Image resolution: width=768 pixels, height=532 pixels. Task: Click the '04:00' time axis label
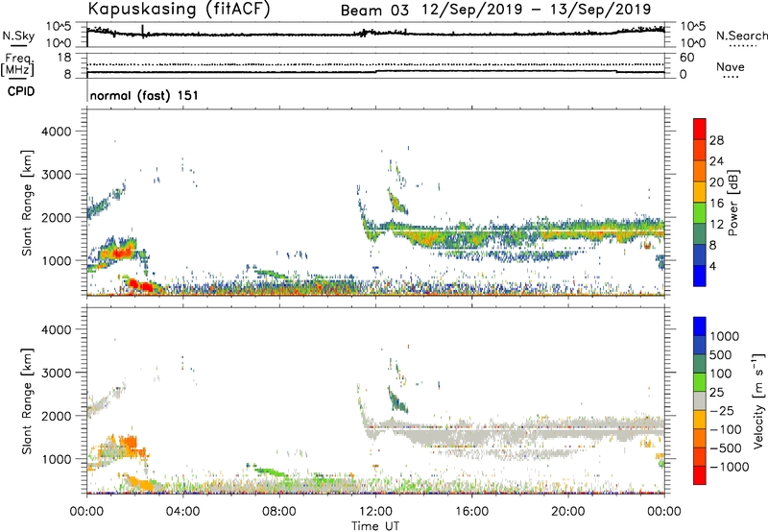coord(182,512)
